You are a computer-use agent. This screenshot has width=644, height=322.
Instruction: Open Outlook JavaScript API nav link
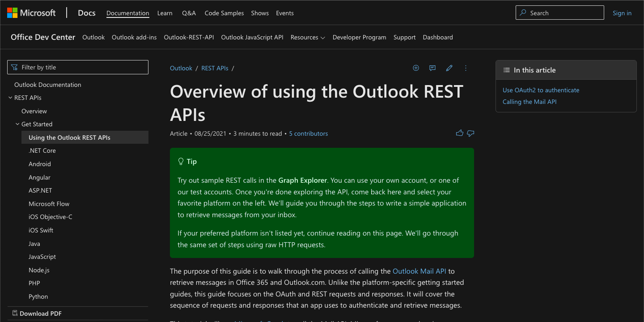(x=252, y=37)
